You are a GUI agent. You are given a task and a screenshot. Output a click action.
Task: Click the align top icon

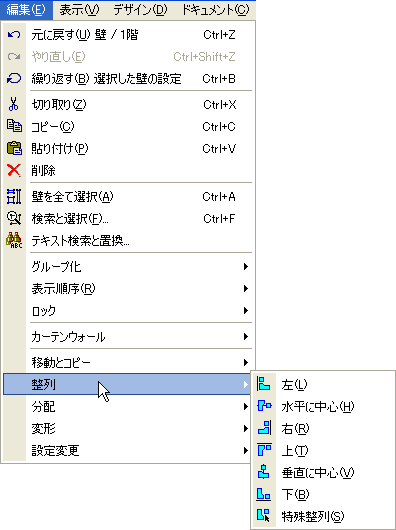[264, 450]
